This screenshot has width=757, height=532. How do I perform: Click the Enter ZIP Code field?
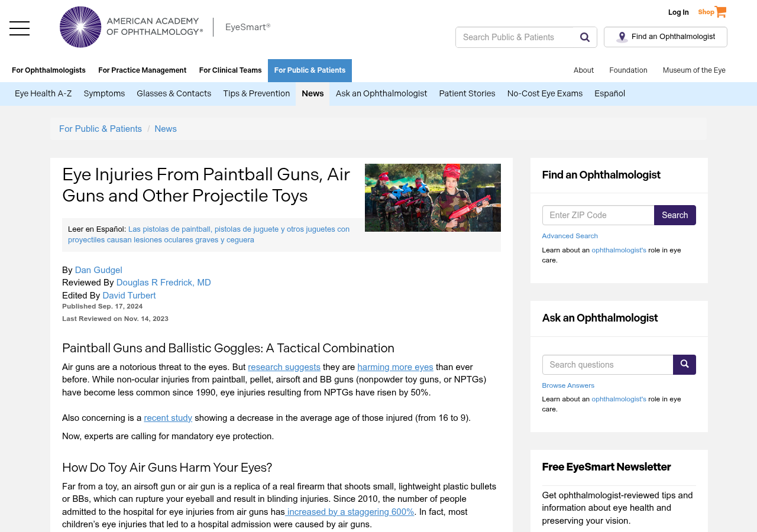click(598, 215)
